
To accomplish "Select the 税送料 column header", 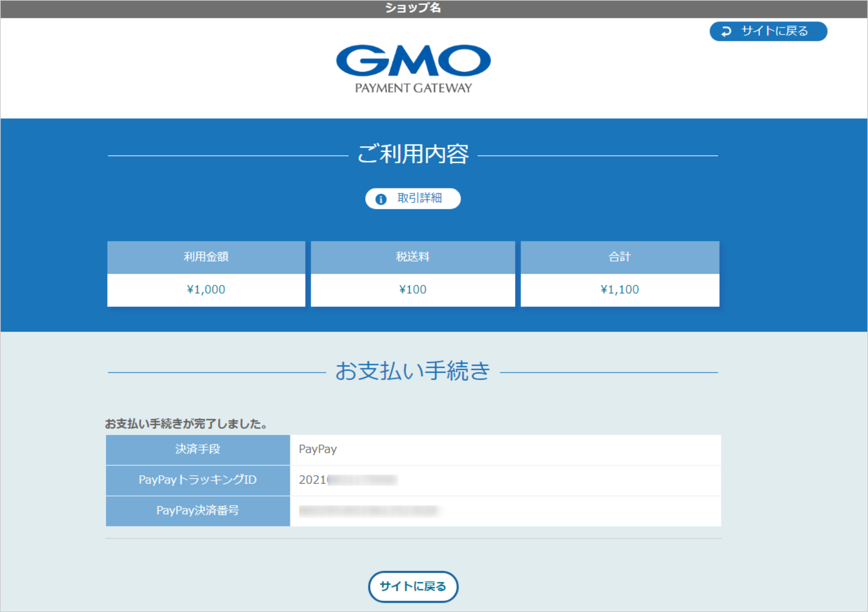I will tap(413, 257).
